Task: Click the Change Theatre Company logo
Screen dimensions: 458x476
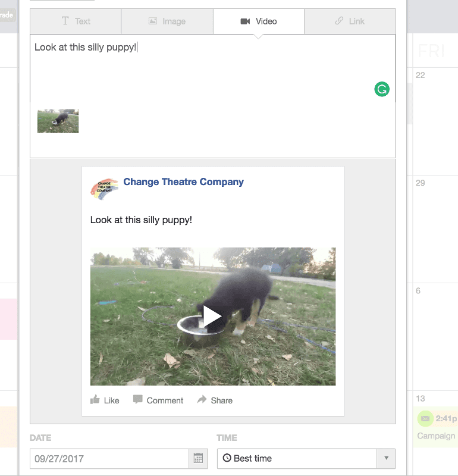Action: click(x=104, y=189)
